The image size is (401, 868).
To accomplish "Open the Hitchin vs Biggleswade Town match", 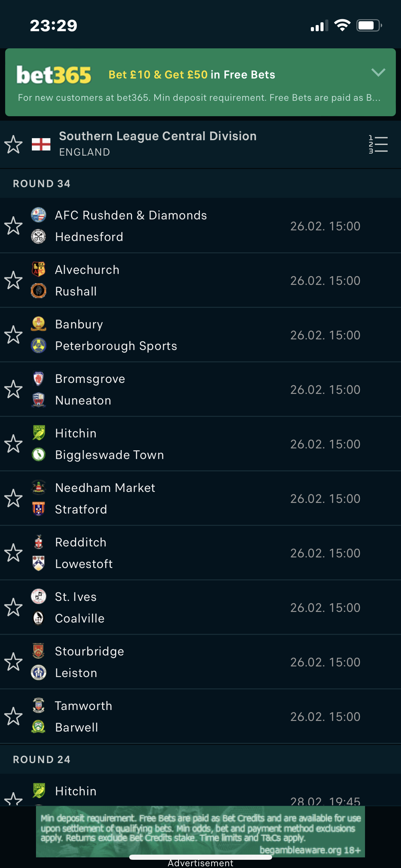I will (200, 444).
